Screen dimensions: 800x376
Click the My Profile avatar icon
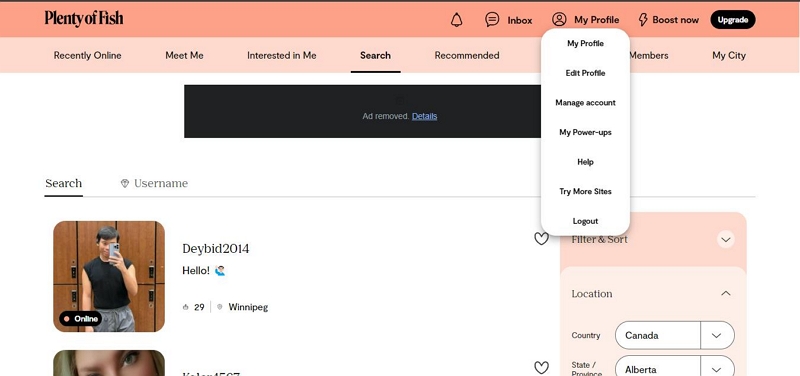[x=559, y=20]
